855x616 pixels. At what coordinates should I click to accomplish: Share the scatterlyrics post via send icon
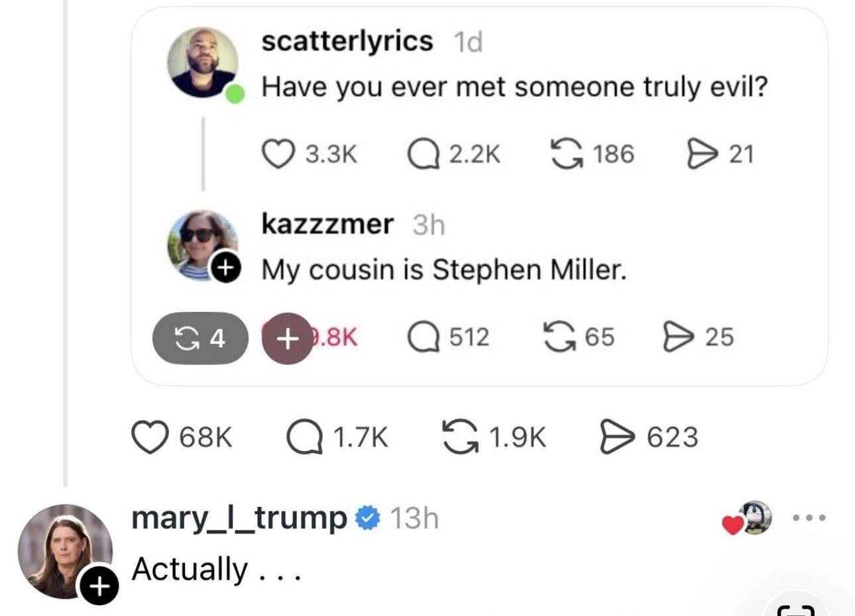[x=701, y=154]
